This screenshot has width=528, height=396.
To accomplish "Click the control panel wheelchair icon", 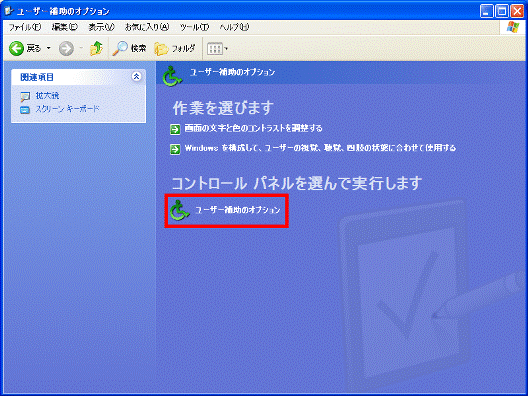I will coord(179,210).
